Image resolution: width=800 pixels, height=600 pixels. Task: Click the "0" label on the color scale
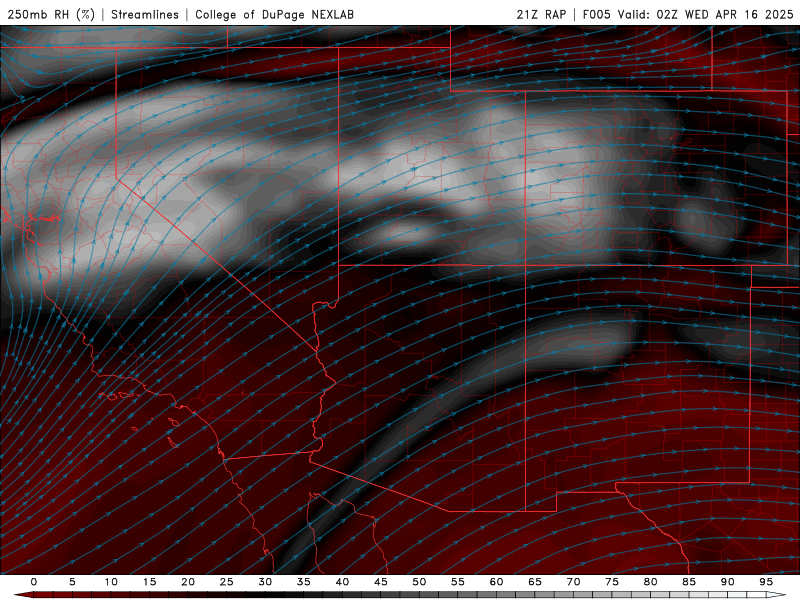tap(34, 582)
